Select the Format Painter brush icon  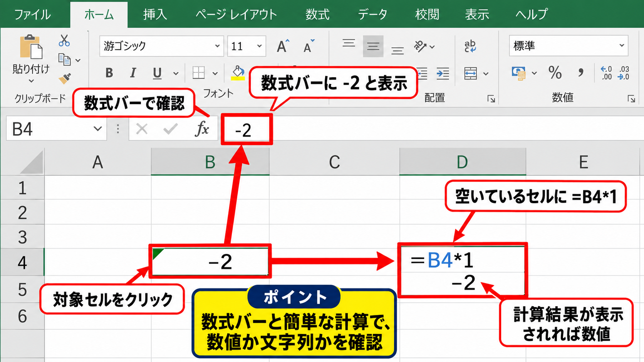[x=65, y=78]
